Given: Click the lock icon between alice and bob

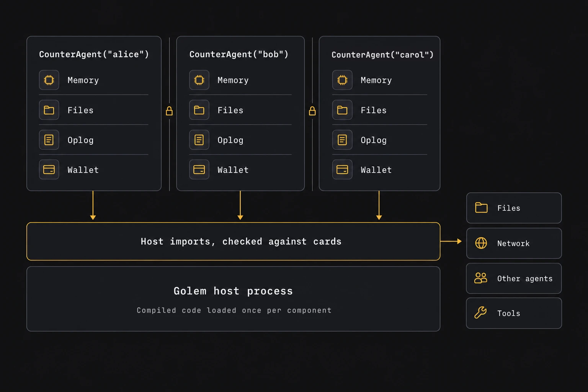Looking at the screenshot, I should click(x=169, y=111).
